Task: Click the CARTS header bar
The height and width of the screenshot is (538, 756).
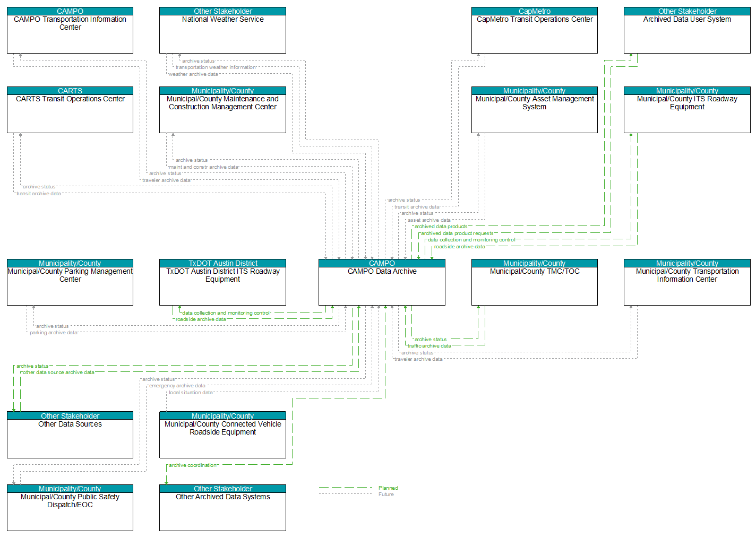Action: 70,91
